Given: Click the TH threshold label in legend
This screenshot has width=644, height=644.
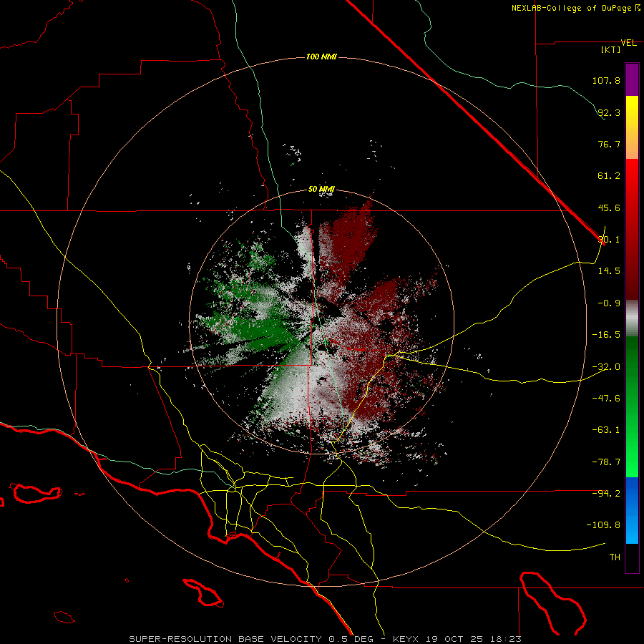Looking at the screenshot, I should click(x=615, y=557).
